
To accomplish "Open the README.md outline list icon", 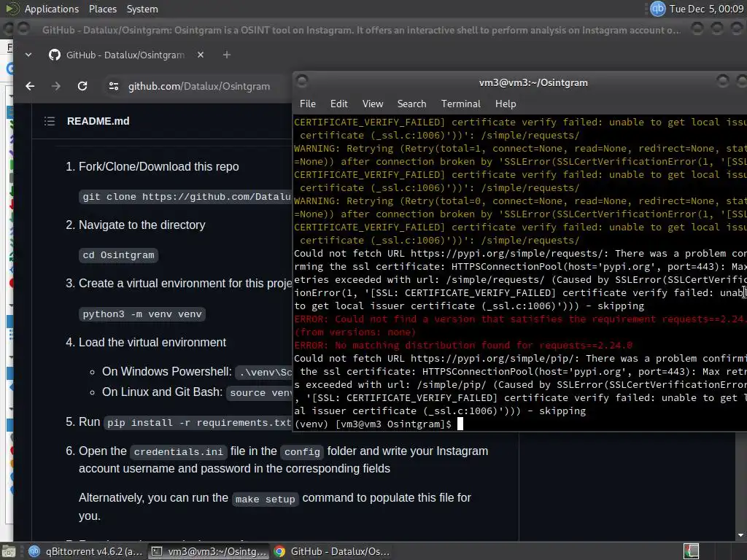I will pos(50,121).
